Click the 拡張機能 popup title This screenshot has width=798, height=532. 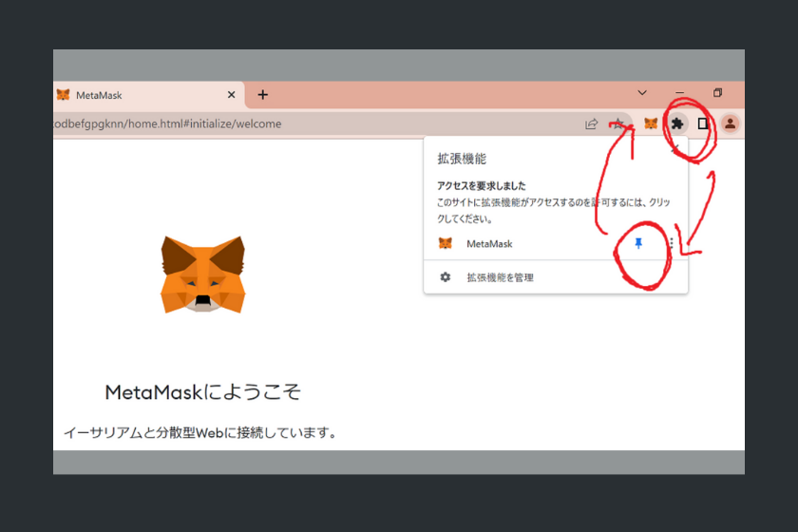point(462,159)
